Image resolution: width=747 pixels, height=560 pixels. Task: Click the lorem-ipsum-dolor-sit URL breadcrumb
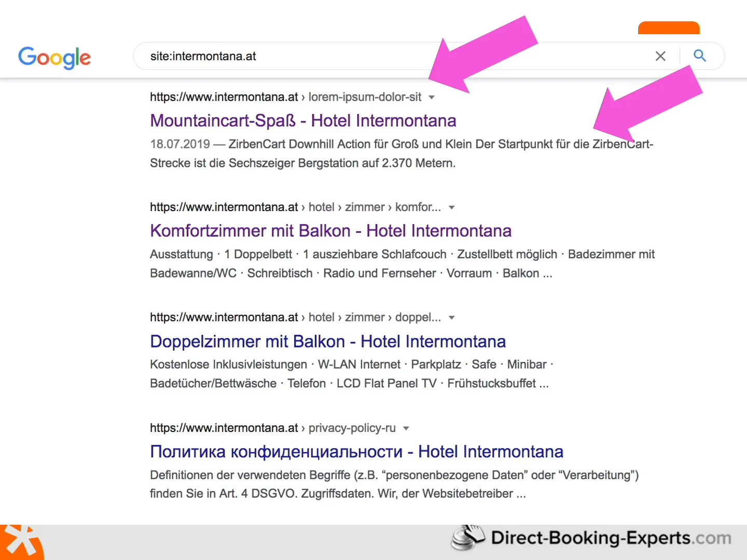365,97
